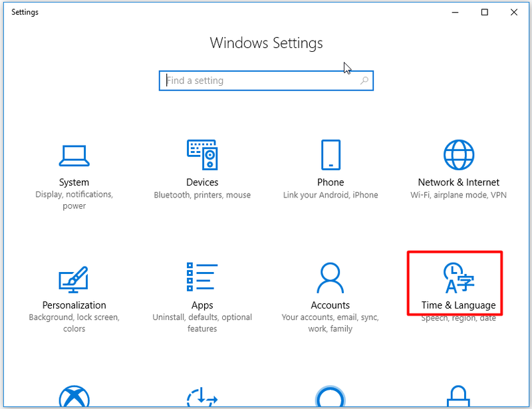Maximize the Settings window

[485, 12]
